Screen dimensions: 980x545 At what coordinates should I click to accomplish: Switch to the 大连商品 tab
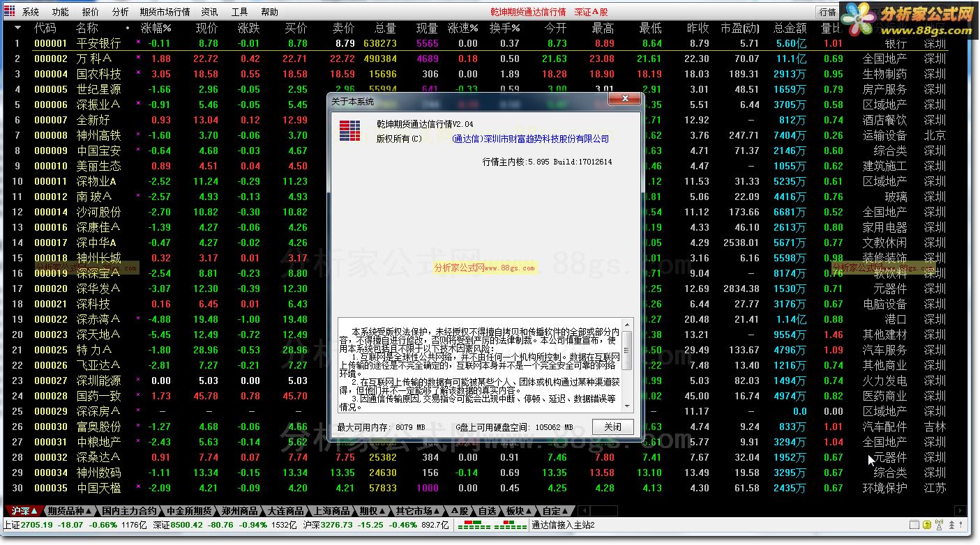coord(285,511)
